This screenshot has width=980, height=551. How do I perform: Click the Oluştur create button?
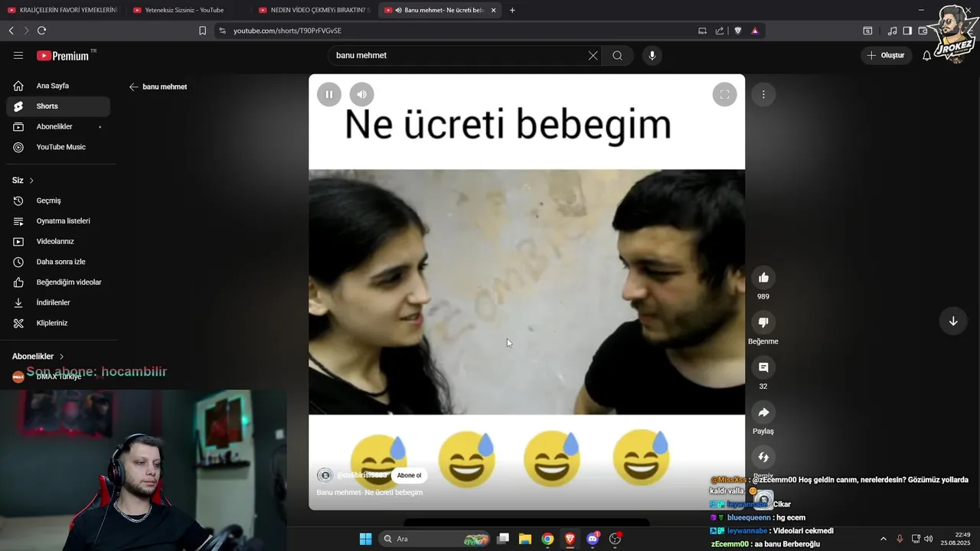886,55
